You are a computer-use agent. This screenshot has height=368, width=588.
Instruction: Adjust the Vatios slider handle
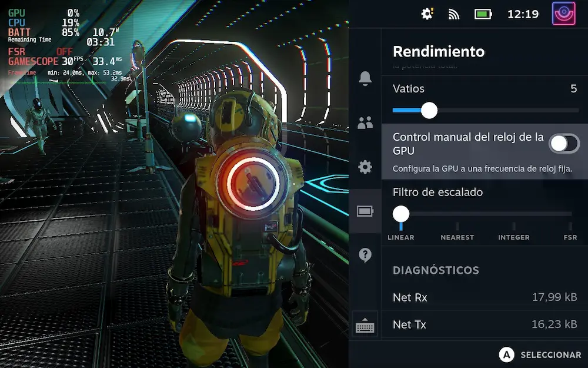(x=429, y=111)
